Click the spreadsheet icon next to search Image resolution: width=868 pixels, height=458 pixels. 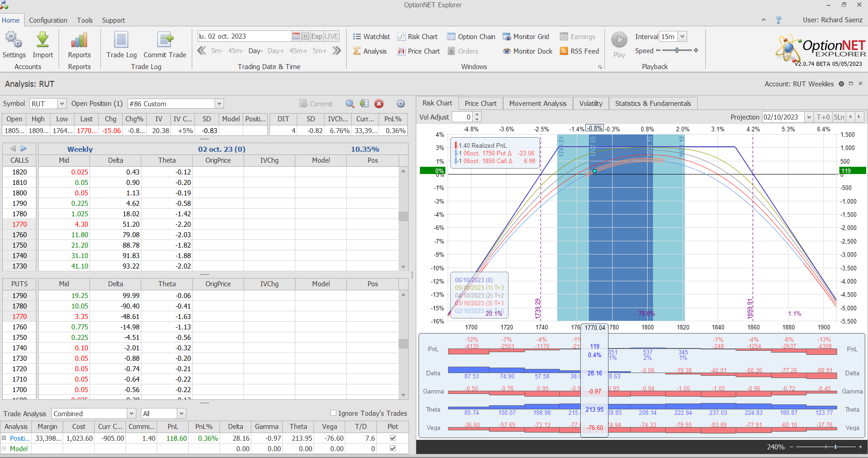[364, 104]
